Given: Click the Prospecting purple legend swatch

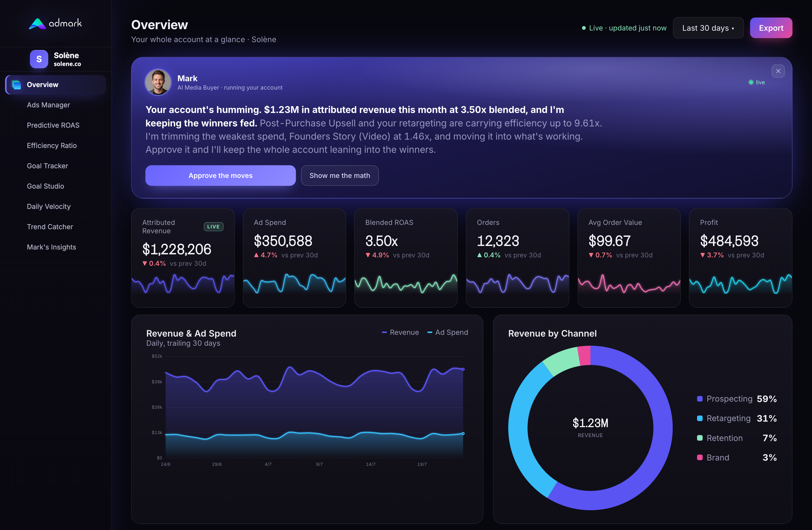Looking at the screenshot, I should click(x=699, y=399).
